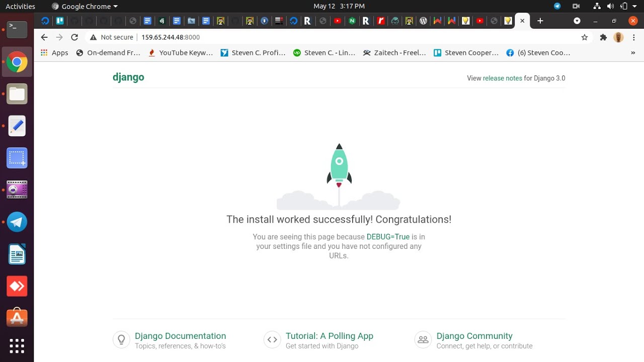The width and height of the screenshot is (644, 362).
Task: Open the Apps bookmarks shortcut
Action: point(54,53)
